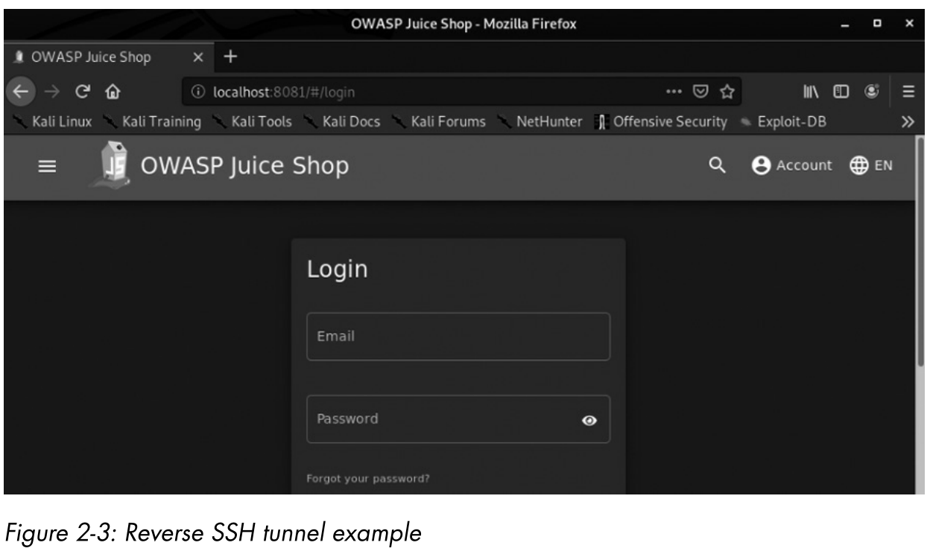
Task: Expand the bookmarks overflow chevron
Action: pos(908,122)
